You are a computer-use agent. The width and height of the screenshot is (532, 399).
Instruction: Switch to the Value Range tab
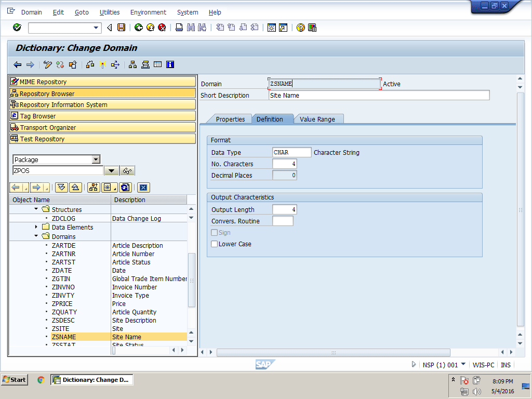click(x=317, y=119)
